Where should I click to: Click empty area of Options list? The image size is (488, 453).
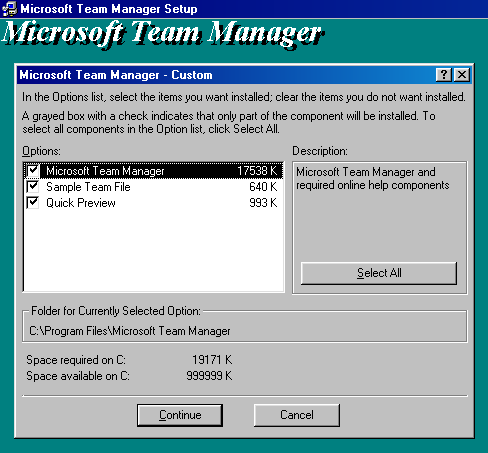click(x=154, y=250)
